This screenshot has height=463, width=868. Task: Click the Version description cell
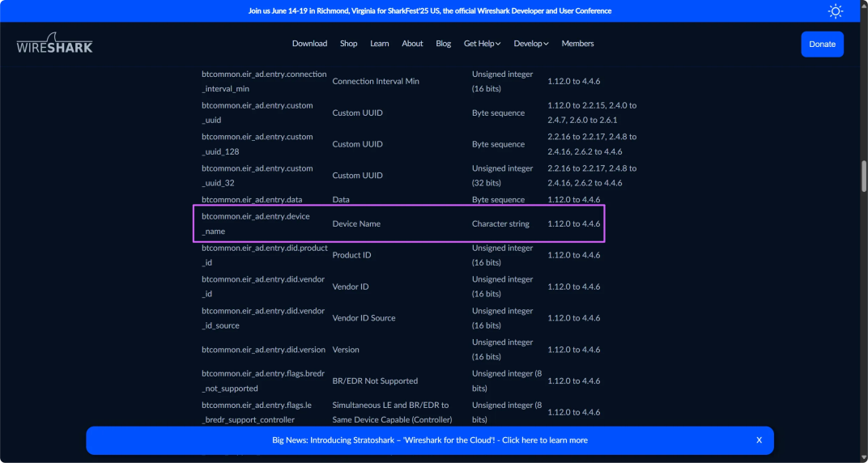[346, 350]
